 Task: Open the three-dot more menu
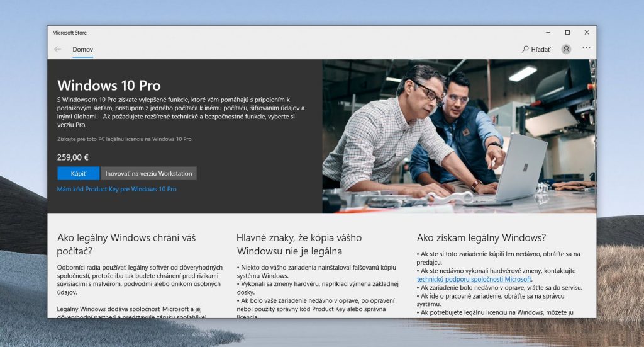pos(586,48)
